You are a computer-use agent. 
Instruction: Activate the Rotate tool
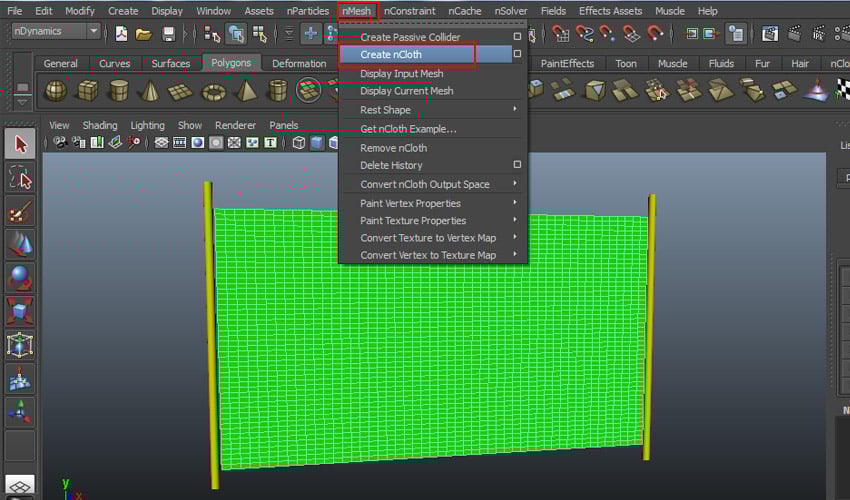tap(21, 278)
